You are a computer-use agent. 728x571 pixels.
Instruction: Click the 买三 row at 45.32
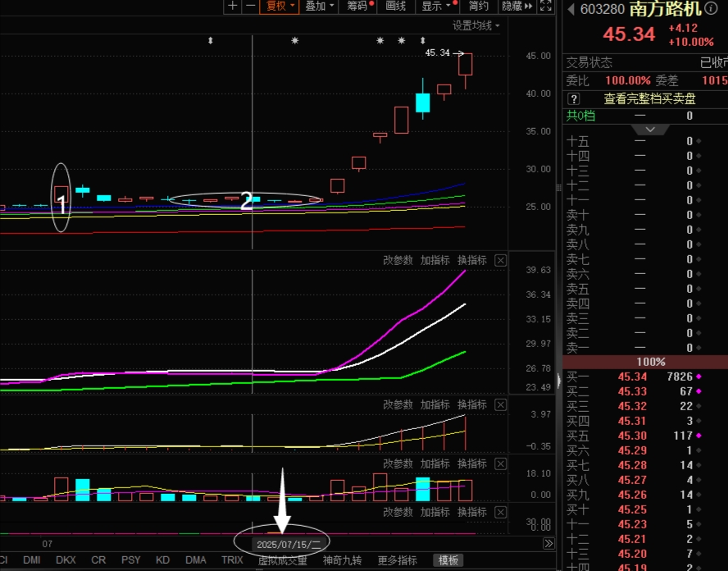(x=645, y=407)
